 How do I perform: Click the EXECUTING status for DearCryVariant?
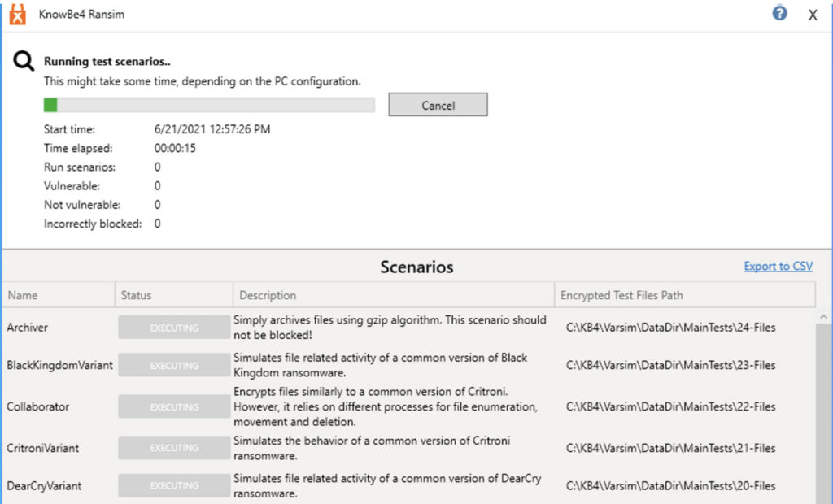click(174, 486)
